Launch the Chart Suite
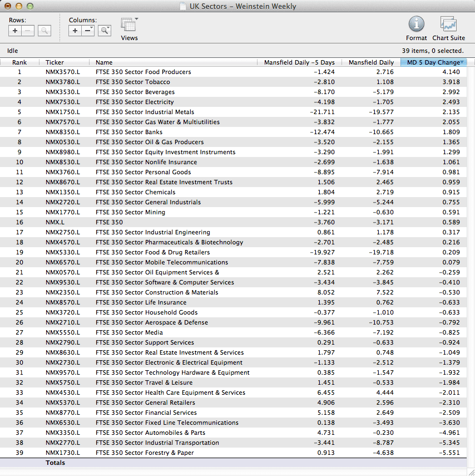 point(448,24)
